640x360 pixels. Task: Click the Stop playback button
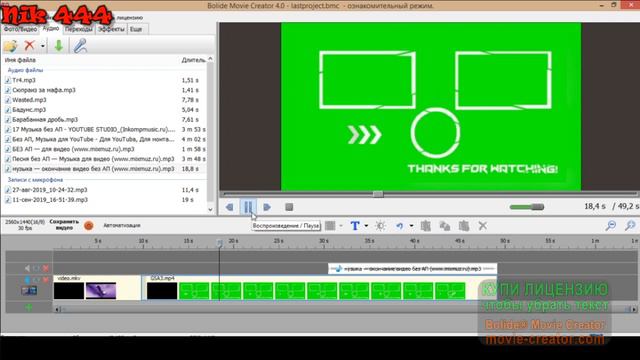289,207
